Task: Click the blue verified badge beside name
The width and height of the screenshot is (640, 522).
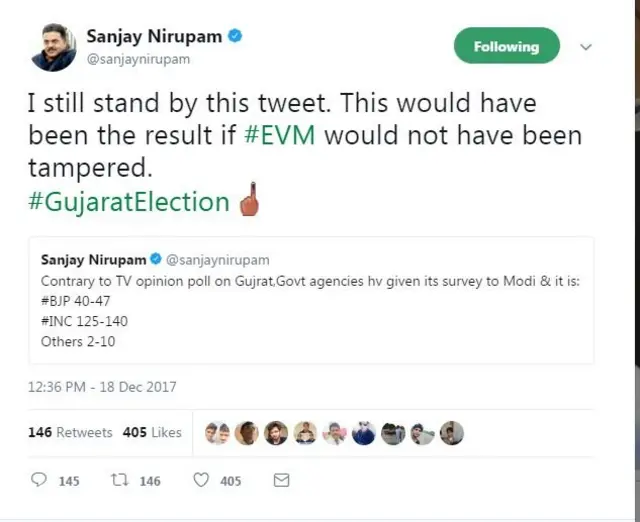Action: (x=235, y=37)
